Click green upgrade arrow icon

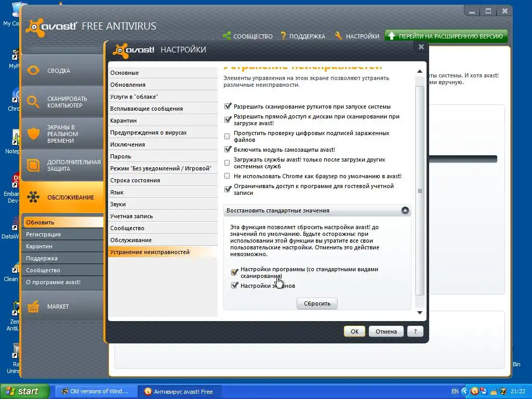pos(391,36)
